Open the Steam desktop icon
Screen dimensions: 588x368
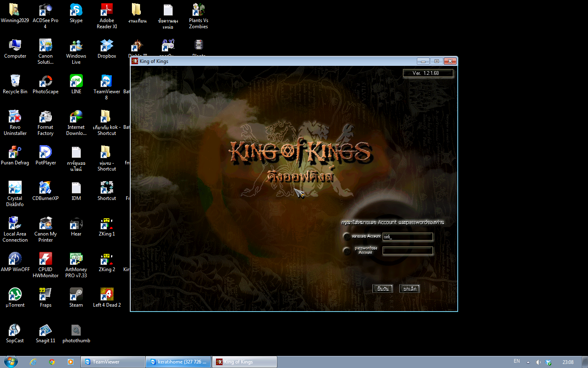pyautogui.click(x=76, y=298)
